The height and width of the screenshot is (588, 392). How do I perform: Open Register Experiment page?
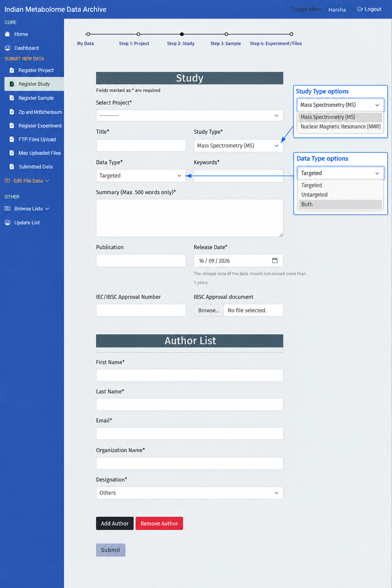(x=40, y=126)
